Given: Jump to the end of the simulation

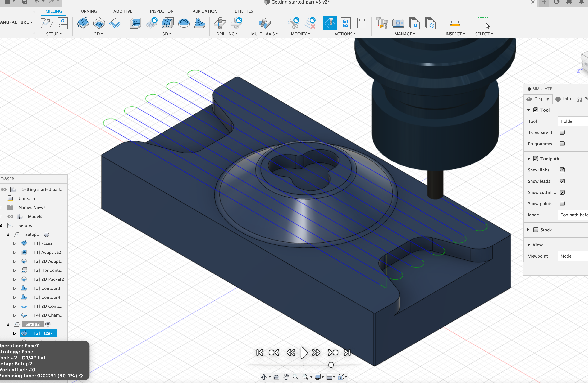Looking at the screenshot, I should (x=347, y=352).
